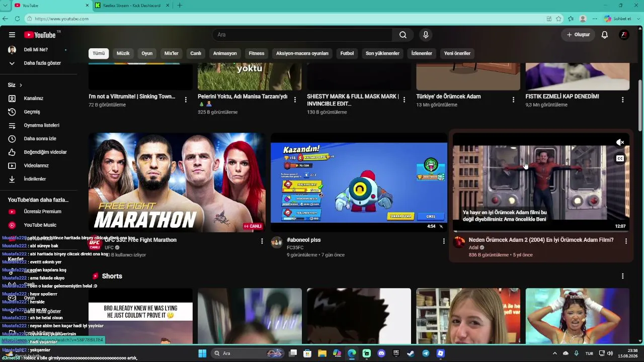Open options menu for #aboneol plss video

[444, 241]
